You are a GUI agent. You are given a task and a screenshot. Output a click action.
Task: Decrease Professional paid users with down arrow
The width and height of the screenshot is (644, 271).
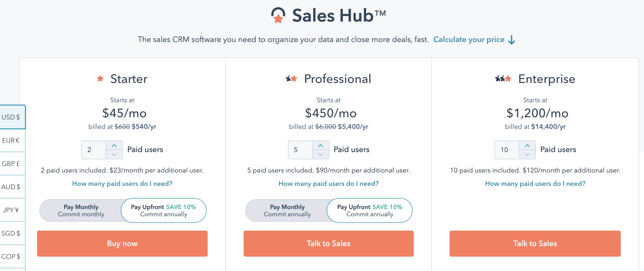321,154
